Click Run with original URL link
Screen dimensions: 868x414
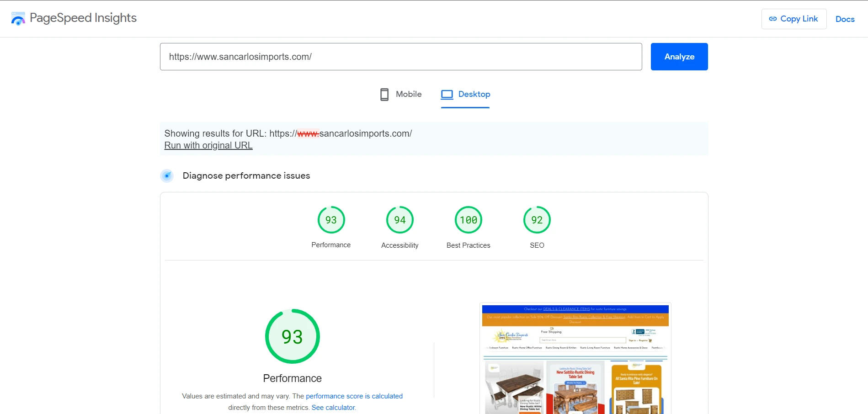[208, 145]
